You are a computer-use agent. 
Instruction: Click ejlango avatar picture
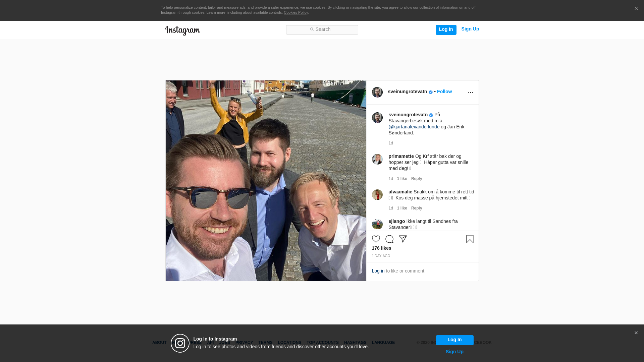click(x=377, y=224)
